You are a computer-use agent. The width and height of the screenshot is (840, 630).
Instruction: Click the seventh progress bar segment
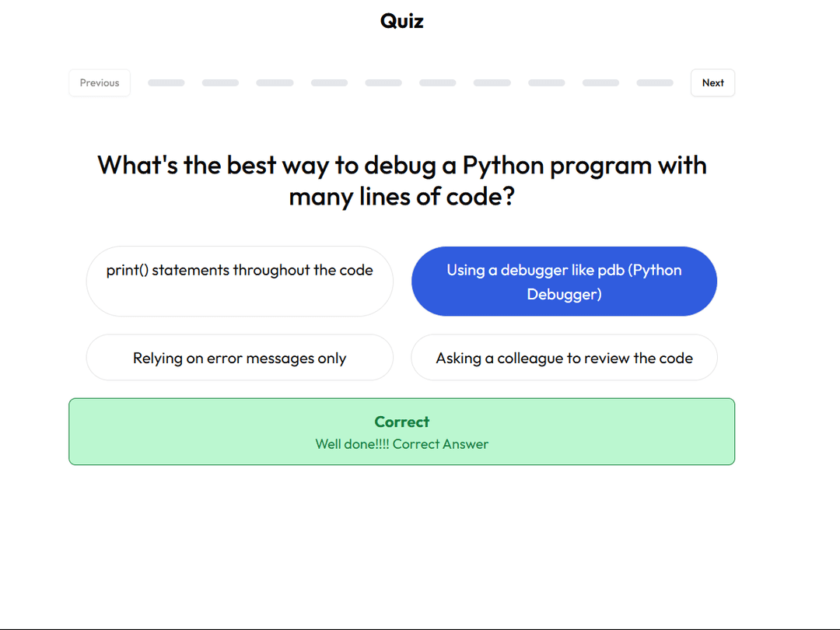point(492,83)
